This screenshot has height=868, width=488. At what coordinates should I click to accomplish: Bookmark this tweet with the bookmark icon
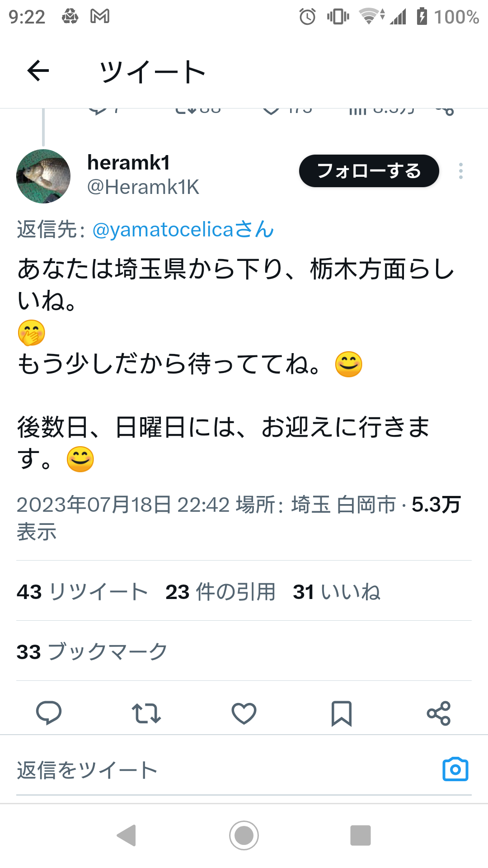[x=342, y=713]
